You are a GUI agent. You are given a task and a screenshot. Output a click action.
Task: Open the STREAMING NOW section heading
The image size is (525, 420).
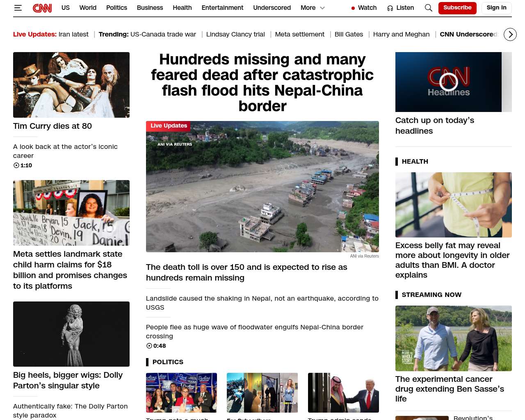(431, 295)
